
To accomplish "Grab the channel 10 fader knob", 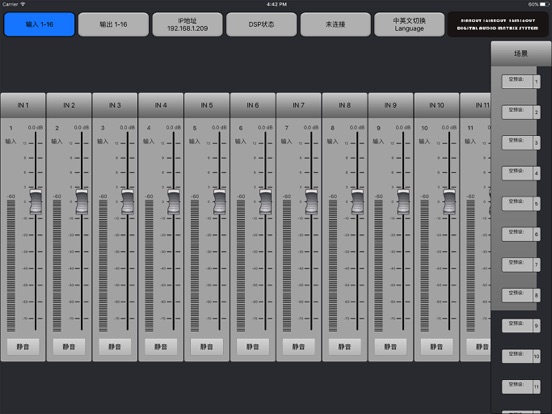I will [449, 202].
